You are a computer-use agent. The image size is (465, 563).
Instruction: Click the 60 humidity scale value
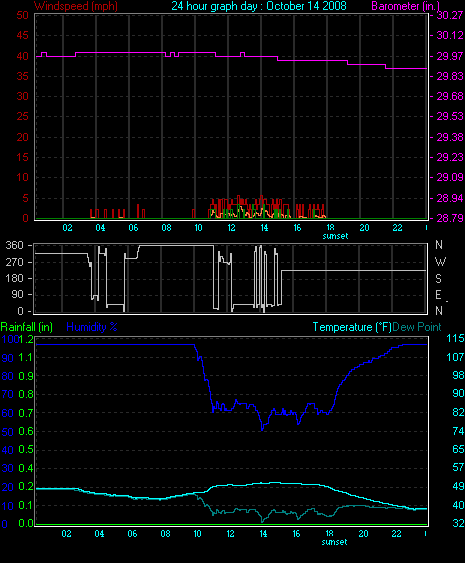tap(8, 413)
